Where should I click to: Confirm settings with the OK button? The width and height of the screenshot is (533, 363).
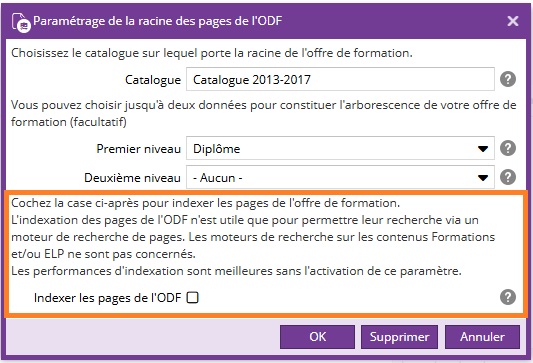(x=317, y=337)
